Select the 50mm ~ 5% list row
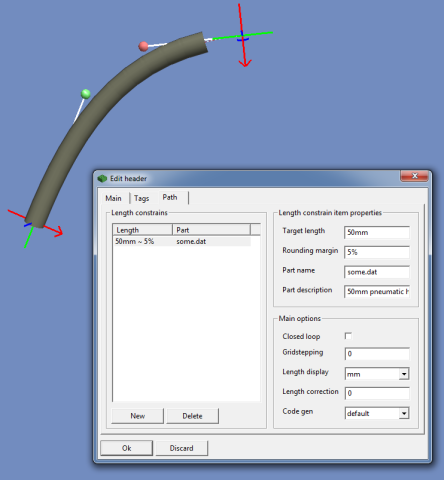The width and height of the screenshot is (444, 480). click(x=182, y=241)
